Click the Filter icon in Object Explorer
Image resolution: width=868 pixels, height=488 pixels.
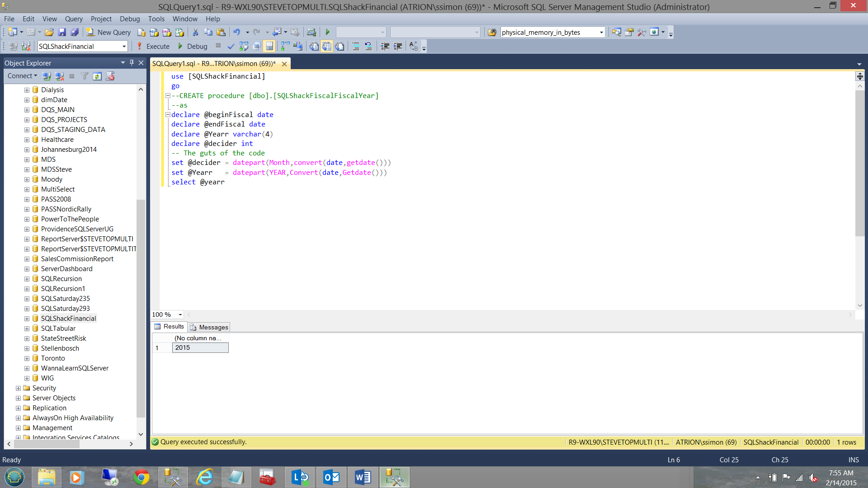pos(85,76)
